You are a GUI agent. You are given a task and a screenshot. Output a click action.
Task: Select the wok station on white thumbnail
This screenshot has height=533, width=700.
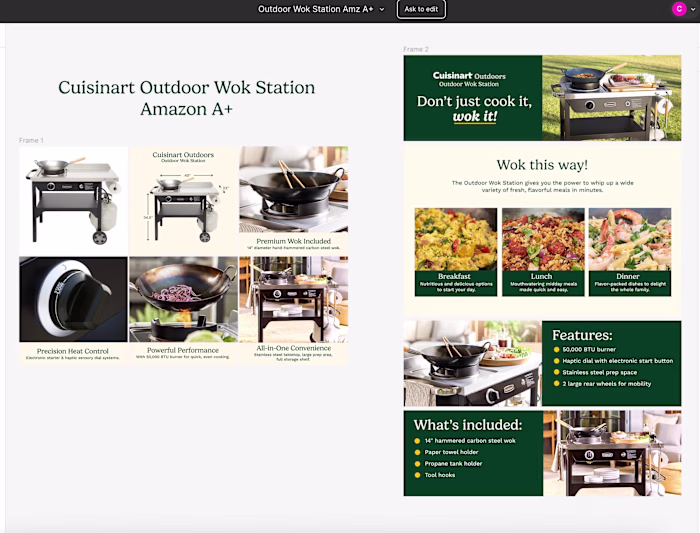(73, 200)
